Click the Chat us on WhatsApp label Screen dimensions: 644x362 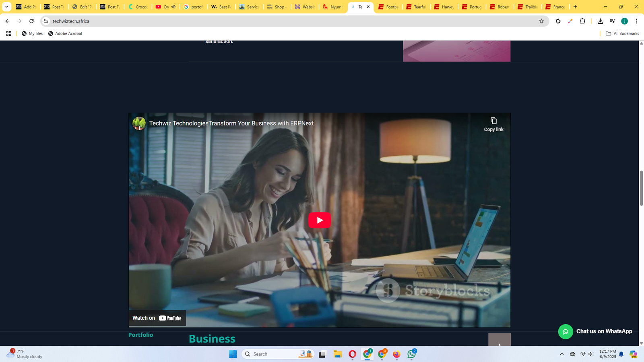604,331
